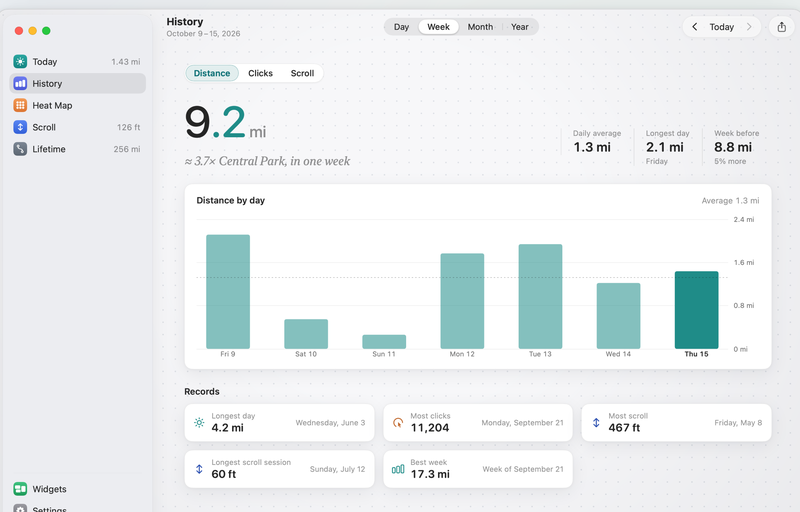
Task: Open the Heat Map grid icon
Action: click(20, 106)
